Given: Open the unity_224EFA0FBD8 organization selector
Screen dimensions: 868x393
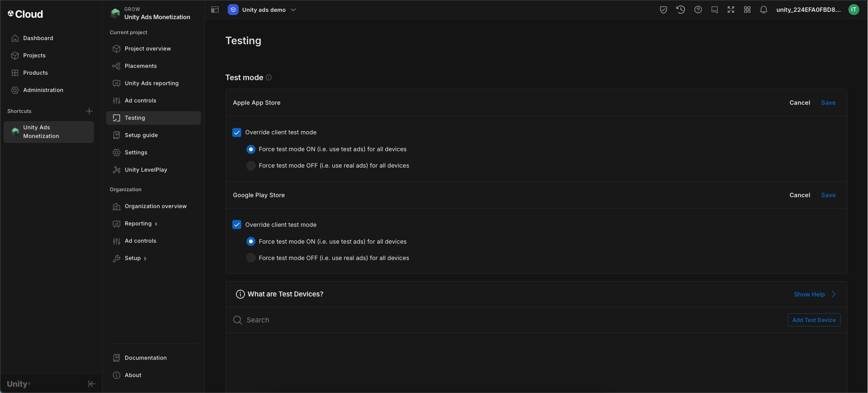Looking at the screenshot, I should click(x=808, y=10).
